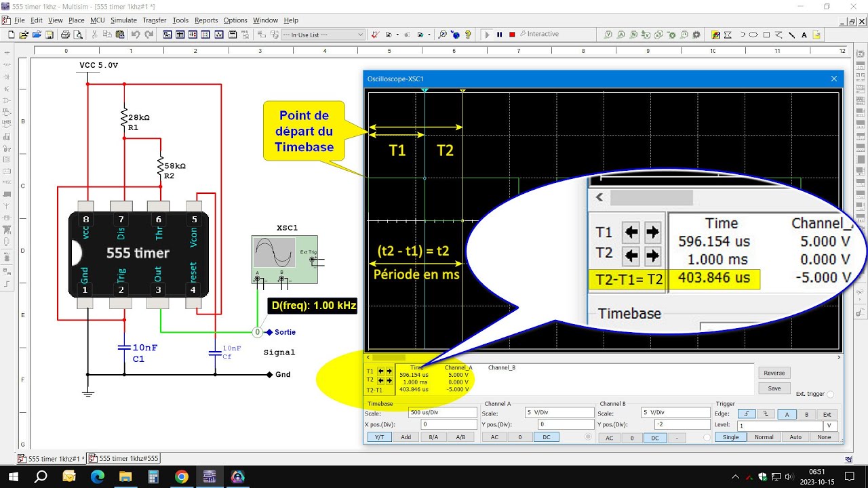
Task: Run electrical rules check icon
Action: point(374,34)
